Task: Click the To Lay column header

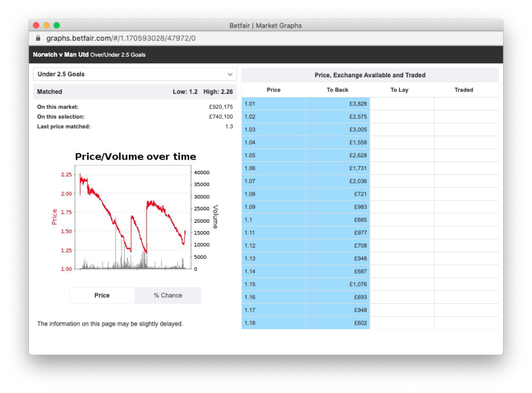Action: [x=400, y=90]
